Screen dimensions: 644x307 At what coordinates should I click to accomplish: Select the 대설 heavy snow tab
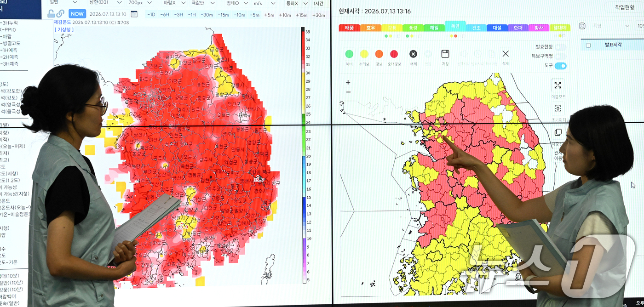pyautogui.click(x=497, y=28)
